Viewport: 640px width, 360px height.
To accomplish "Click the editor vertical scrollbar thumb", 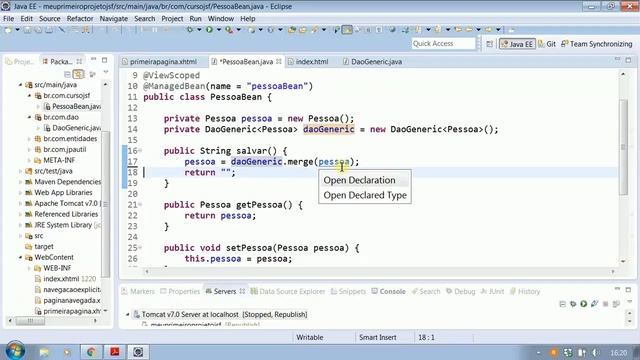I will tap(623, 147).
